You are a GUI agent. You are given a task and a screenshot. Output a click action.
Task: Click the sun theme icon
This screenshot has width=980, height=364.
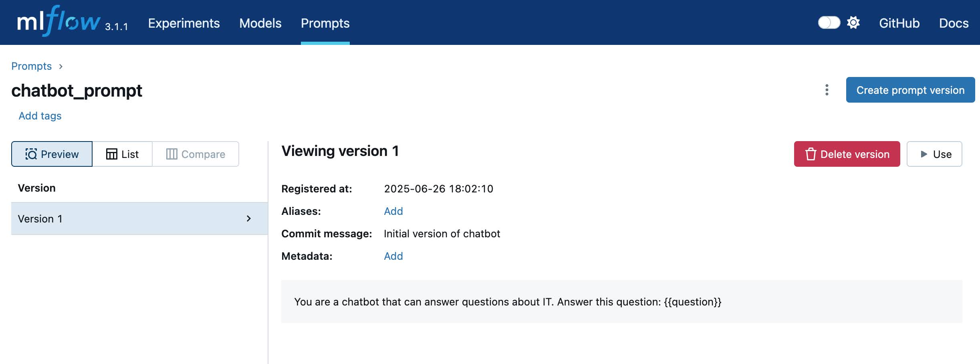pyautogui.click(x=853, y=23)
